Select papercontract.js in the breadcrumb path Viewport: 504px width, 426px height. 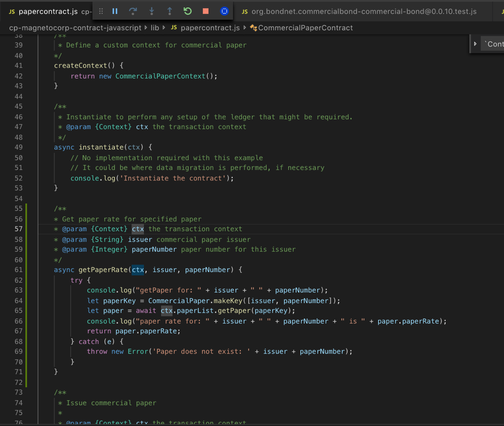pyautogui.click(x=210, y=27)
